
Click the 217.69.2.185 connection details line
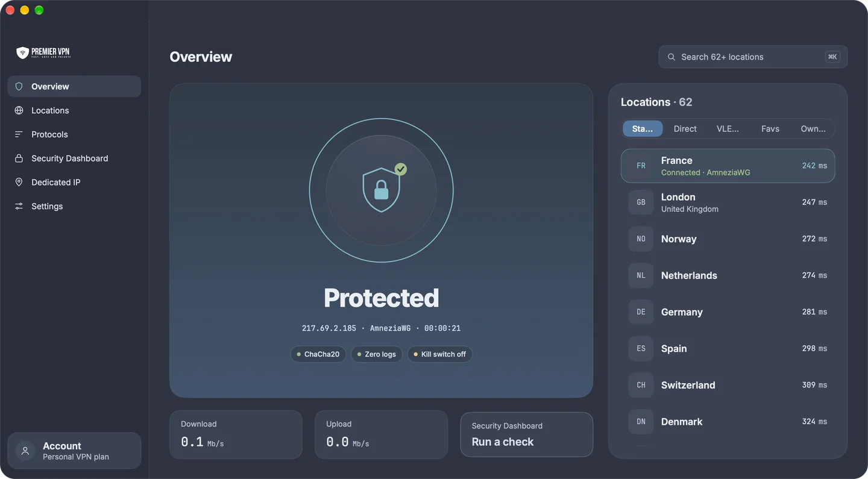coord(381,328)
